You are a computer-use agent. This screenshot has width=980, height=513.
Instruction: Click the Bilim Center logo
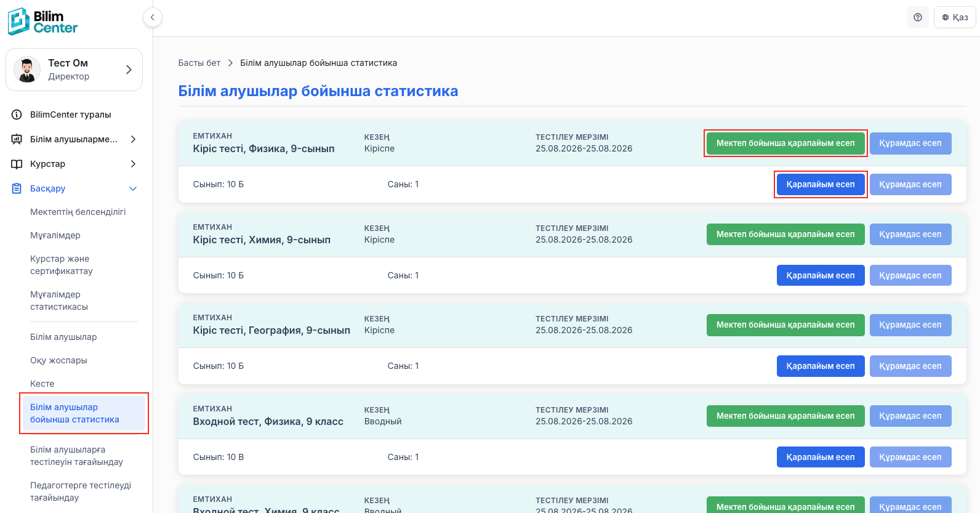pyautogui.click(x=42, y=22)
